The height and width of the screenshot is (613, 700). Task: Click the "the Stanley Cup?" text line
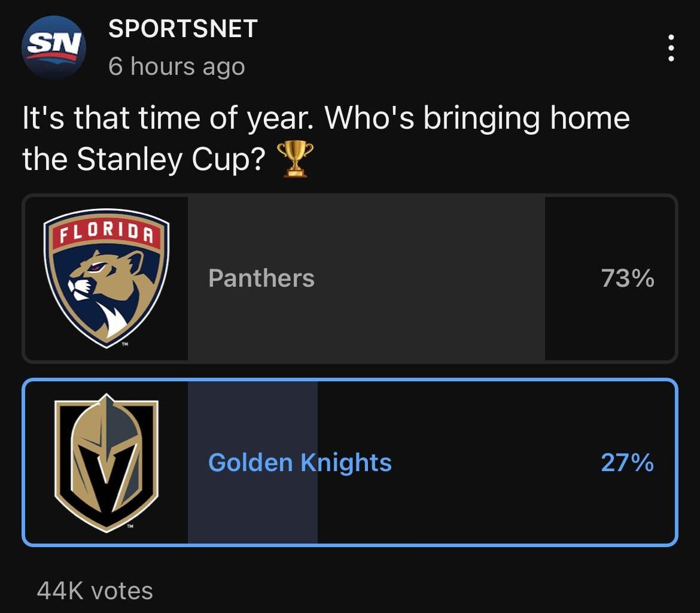[x=144, y=159]
